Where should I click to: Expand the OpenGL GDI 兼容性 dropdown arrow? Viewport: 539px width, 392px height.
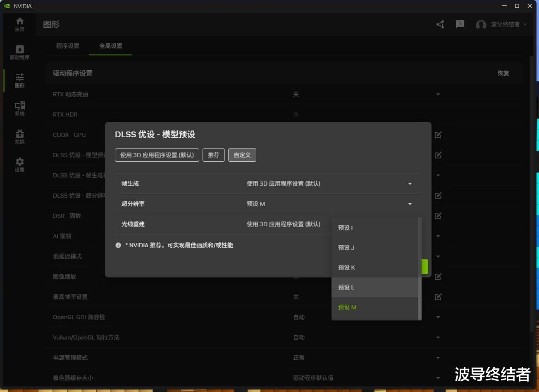438,317
